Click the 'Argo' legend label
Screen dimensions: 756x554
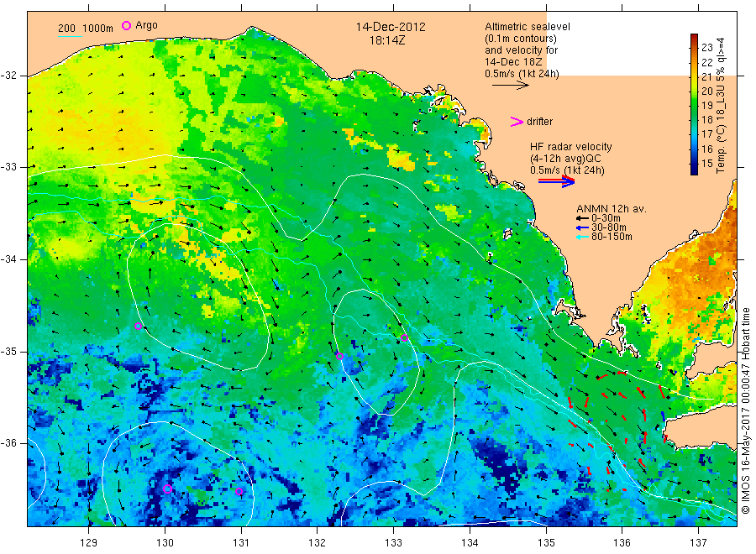[x=146, y=25]
